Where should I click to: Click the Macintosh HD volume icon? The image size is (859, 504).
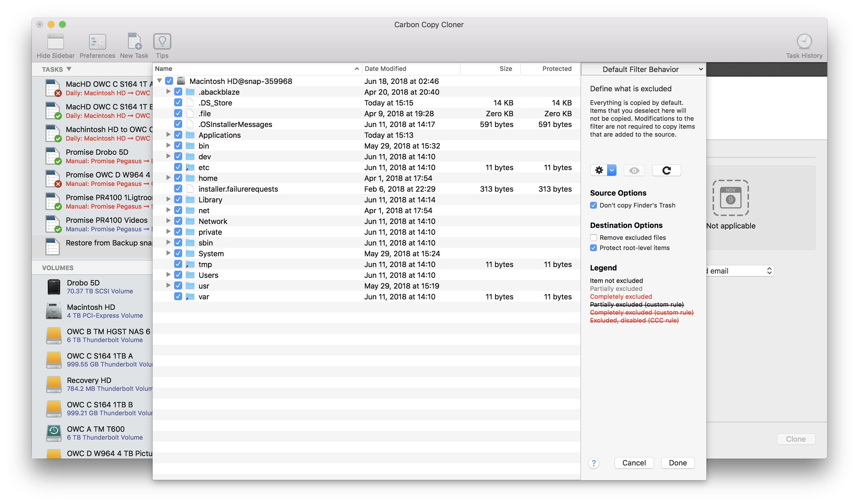tap(54, 311)
